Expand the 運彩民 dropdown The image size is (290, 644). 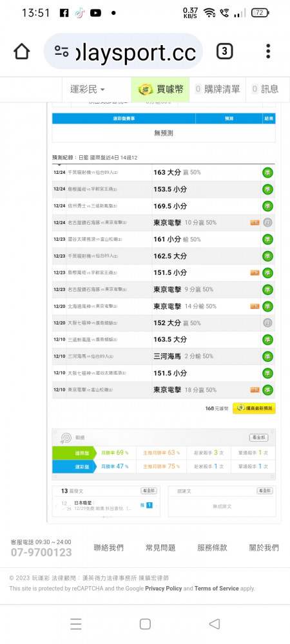click(x=87, y=89)
